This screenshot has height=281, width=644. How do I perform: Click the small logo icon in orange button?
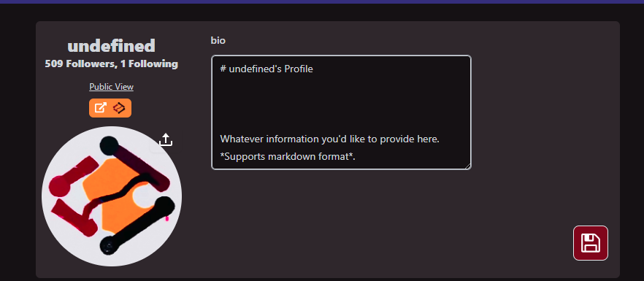pyautogui.click(x=119, y=108)
